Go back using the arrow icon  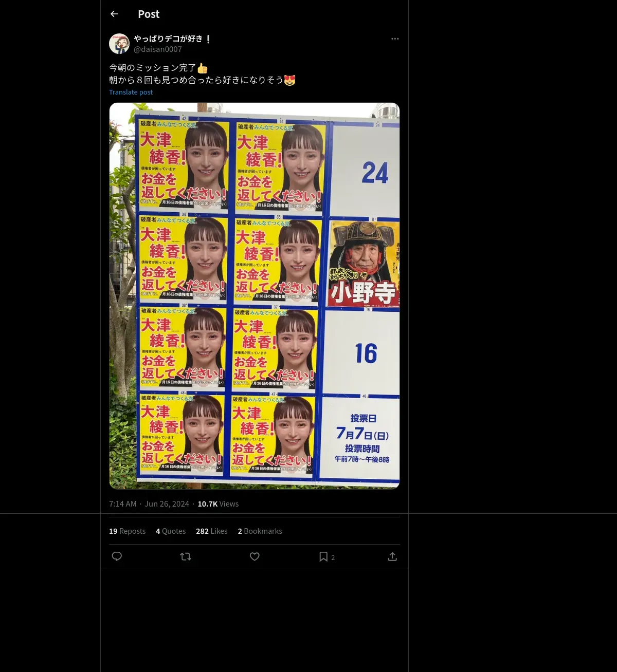pos(114,14)
